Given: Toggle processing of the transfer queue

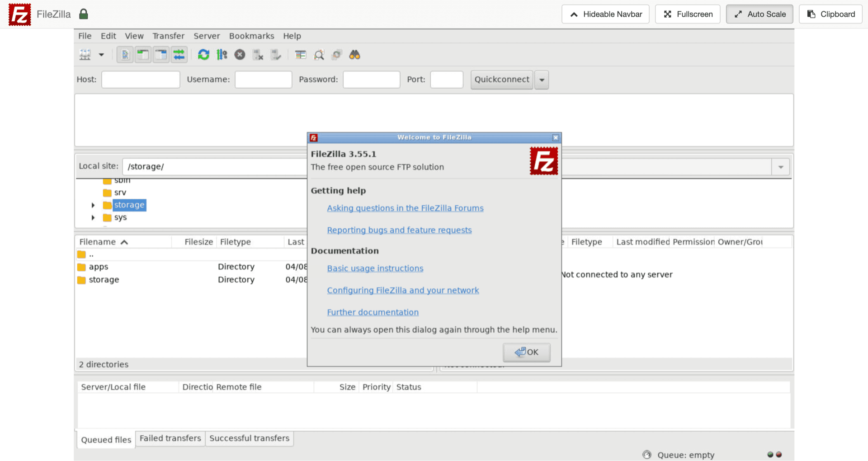Looking at the screenshot, I should point(222,55).
